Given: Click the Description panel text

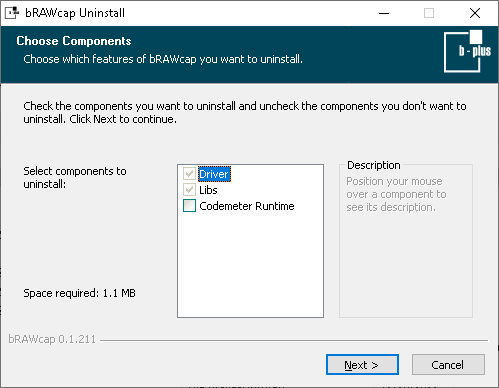Looking at the screenshot, I should coord(396,194).
